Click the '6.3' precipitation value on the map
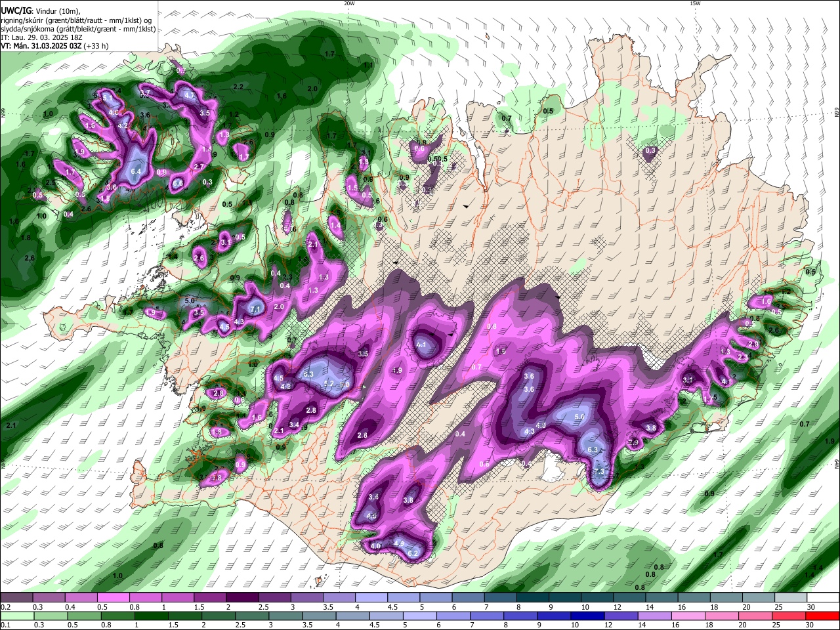840x630 pixels. [x=593, y=450]
